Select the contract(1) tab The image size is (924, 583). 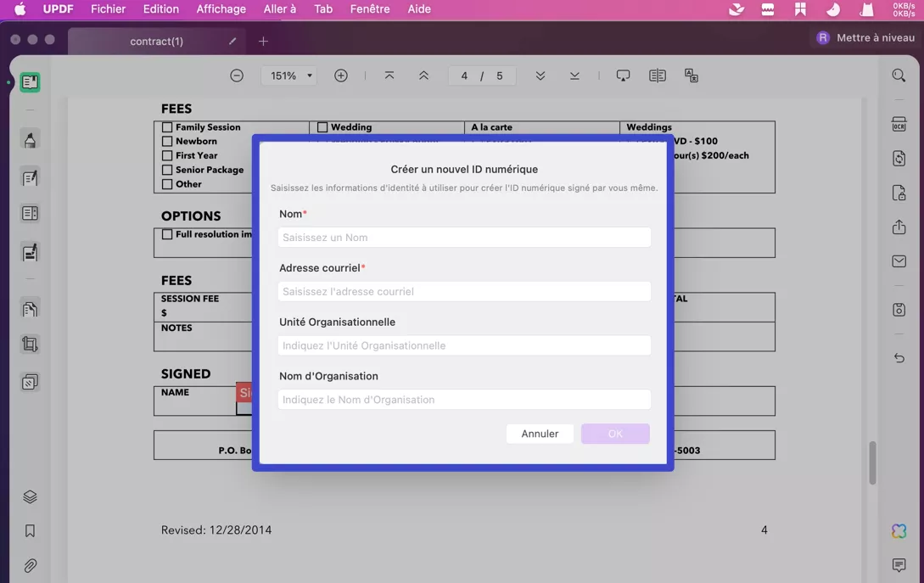(x=157, y=41)
